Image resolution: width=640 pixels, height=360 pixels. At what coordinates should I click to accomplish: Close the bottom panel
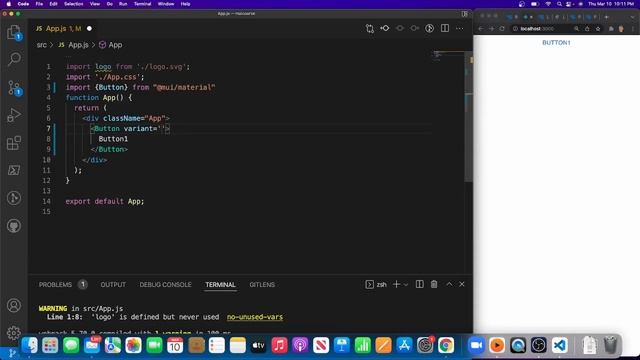pyautogui.click(x=462, y=284)
